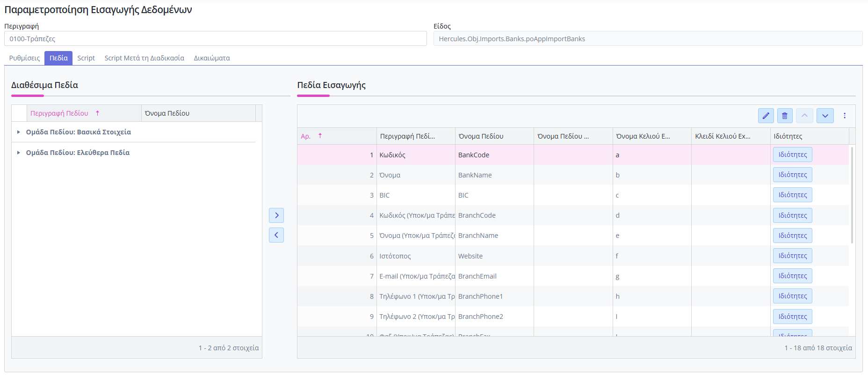Click the trash delete icon
The image size is (868, 376).
pos(785,116)
